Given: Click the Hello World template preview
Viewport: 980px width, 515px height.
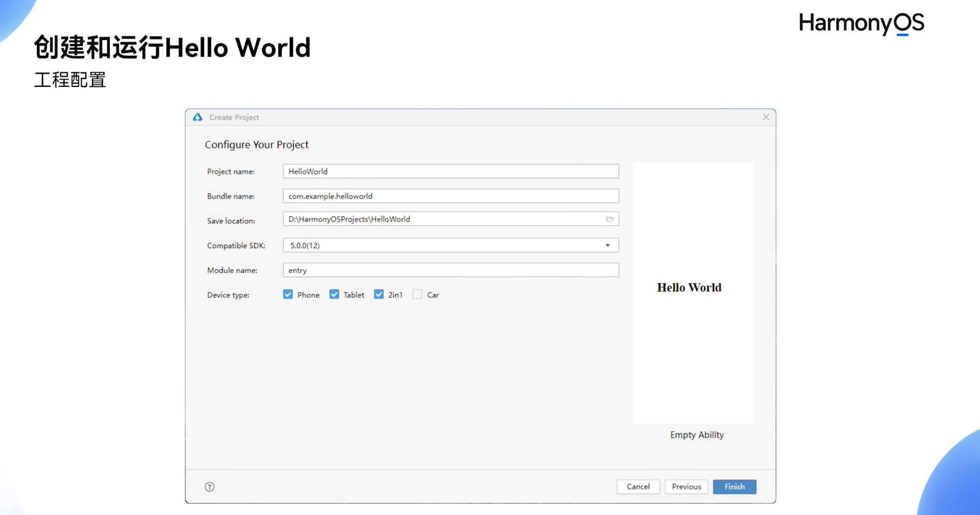Looking at the screenshot, I should click(693, 293).
